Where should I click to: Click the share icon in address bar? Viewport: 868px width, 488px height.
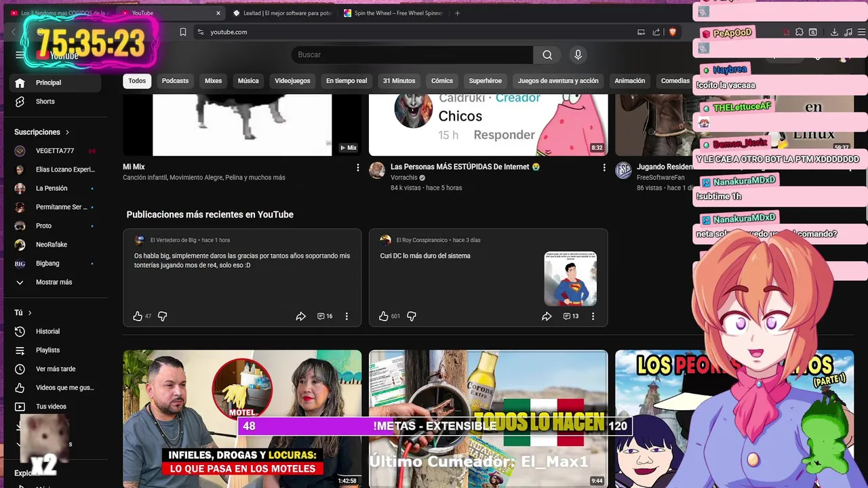656,32
